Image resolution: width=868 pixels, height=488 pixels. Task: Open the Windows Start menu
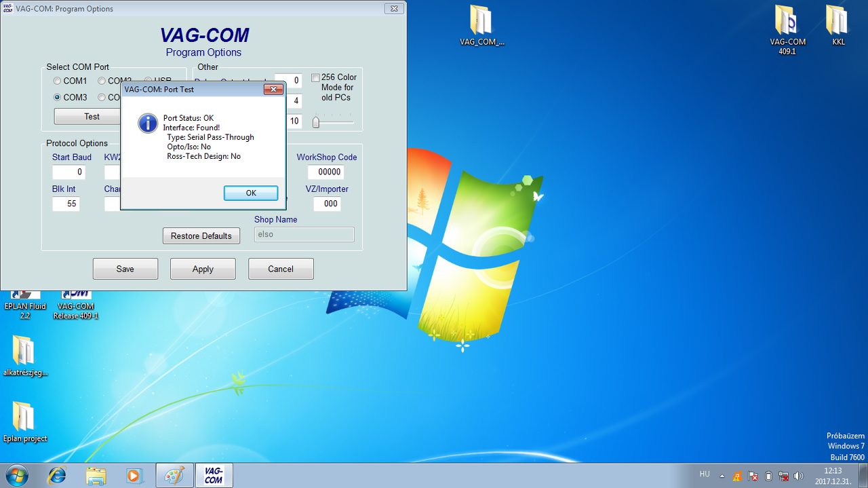(x=18, y=475)
